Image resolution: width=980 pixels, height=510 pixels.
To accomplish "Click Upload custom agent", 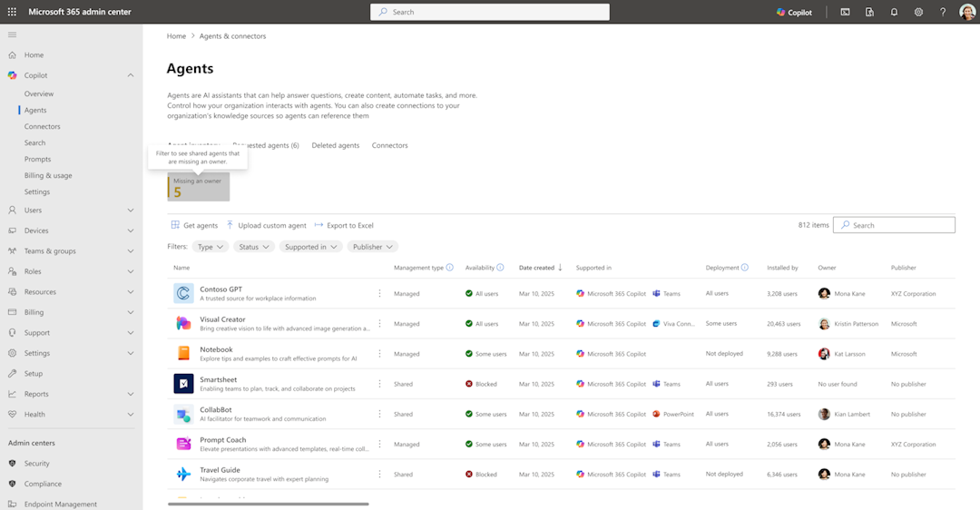I will click(x=266, y=226).
